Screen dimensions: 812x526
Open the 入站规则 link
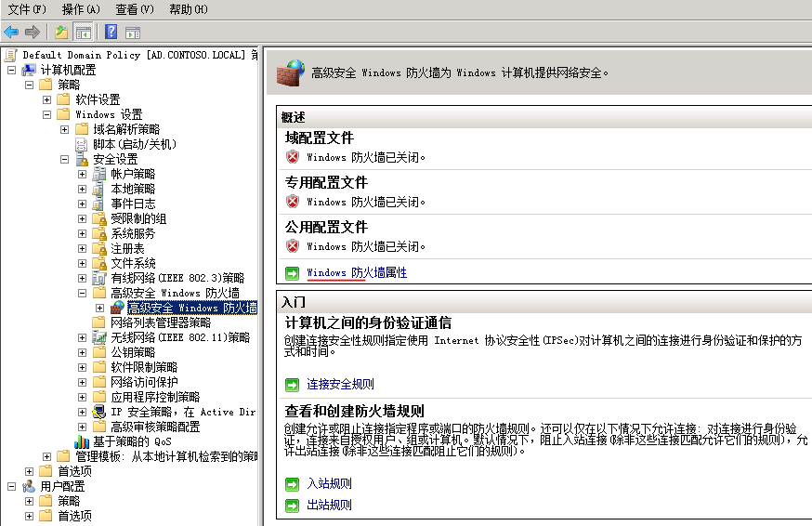coord(330,483)
